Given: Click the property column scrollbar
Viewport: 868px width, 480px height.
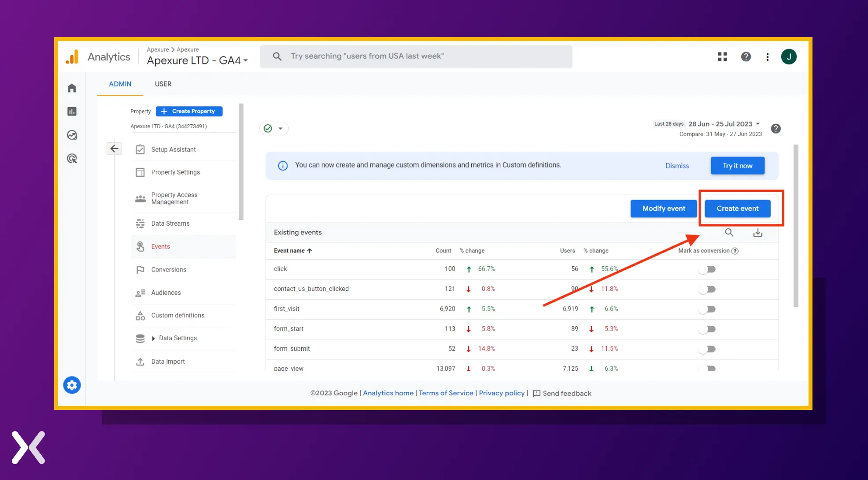Looking at the screenshot, I should click(x=241, y=162).
